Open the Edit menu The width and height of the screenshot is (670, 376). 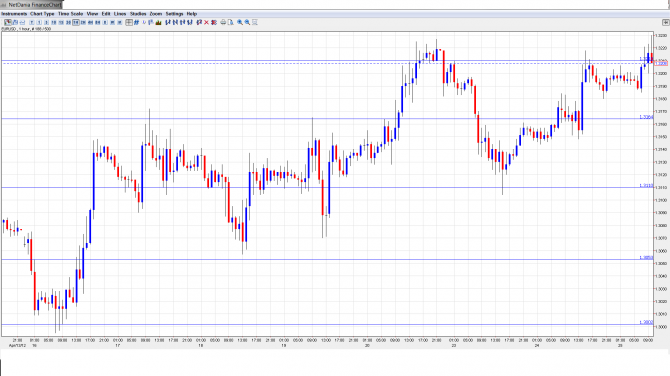click(106, 14)
